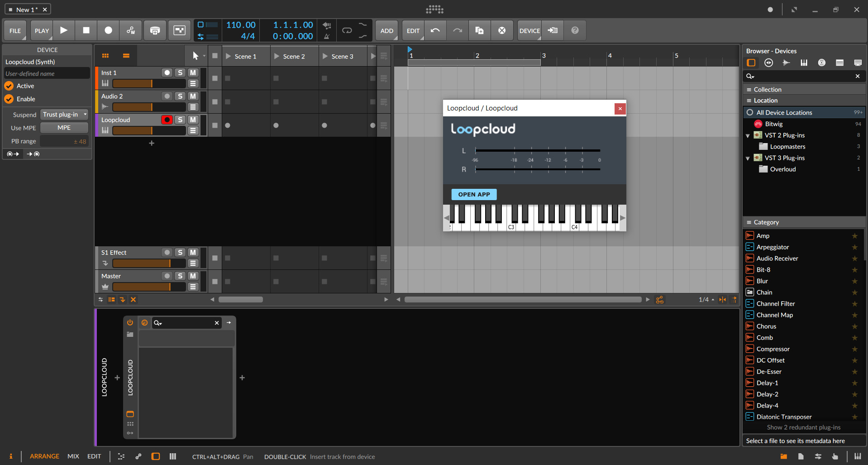This screenshot has width=868, height=465.
Task: Collapse the Category section header
Action: point(804,222)
